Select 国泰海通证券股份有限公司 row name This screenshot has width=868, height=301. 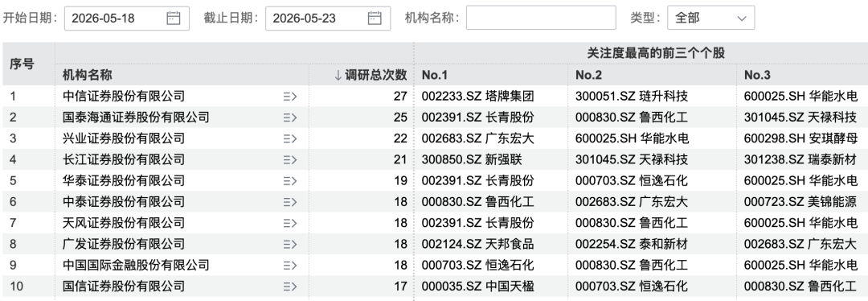coord(136,118)
